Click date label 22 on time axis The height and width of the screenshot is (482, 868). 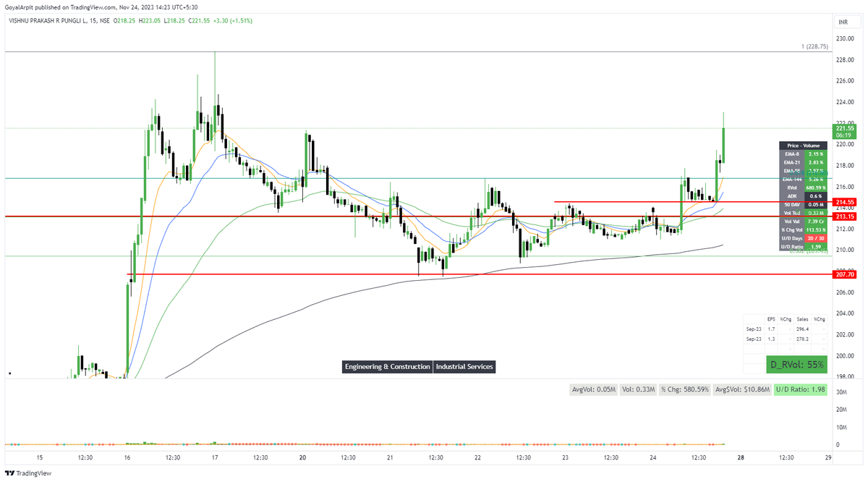[x=477, y=457]
